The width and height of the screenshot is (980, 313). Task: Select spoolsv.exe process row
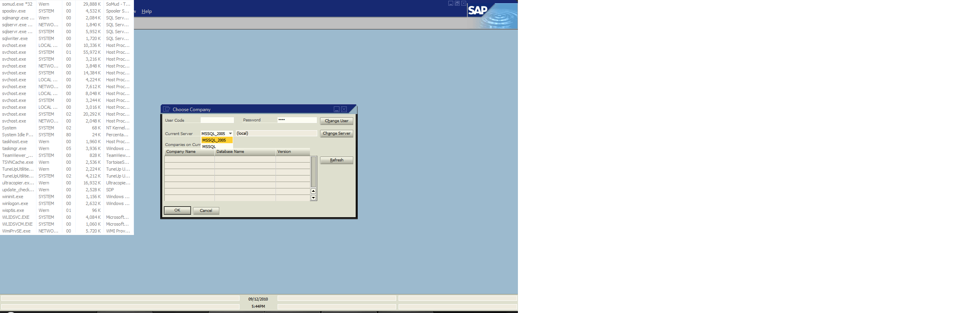pyautogui.click(x=67, y=11)
